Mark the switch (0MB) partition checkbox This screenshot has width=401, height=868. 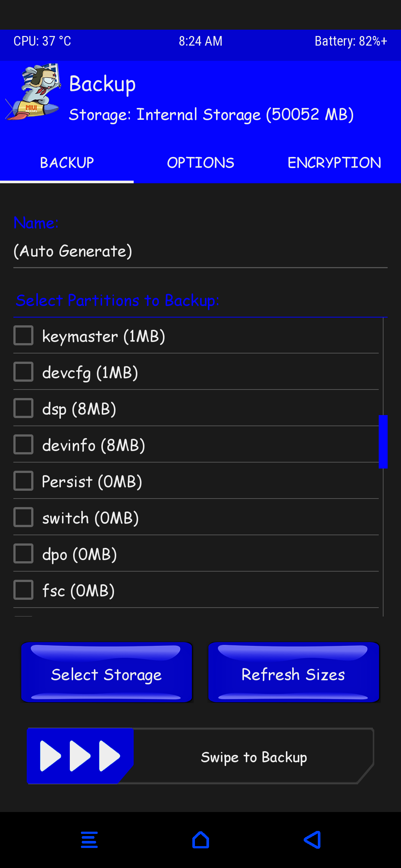click(x=23, y=517)
